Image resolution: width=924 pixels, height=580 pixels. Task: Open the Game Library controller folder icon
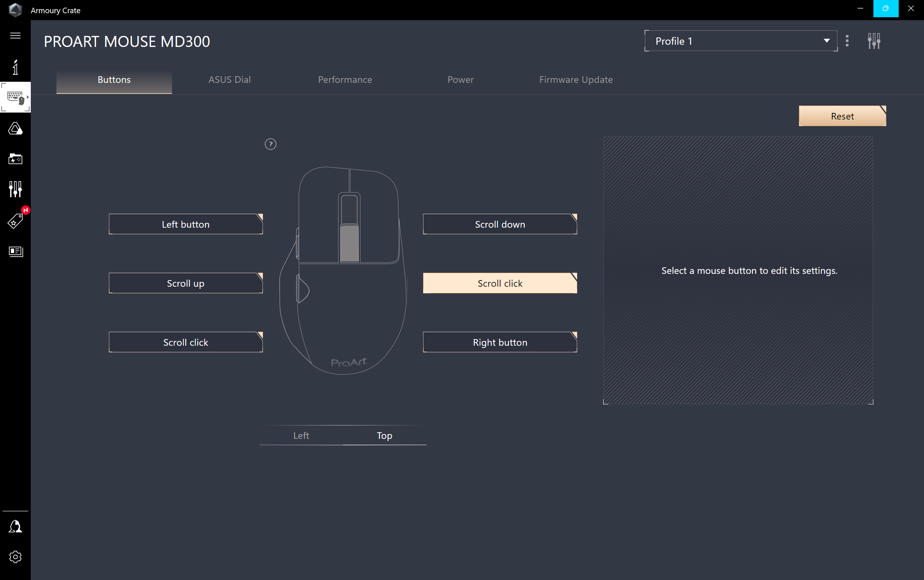(x=15, y=159)
